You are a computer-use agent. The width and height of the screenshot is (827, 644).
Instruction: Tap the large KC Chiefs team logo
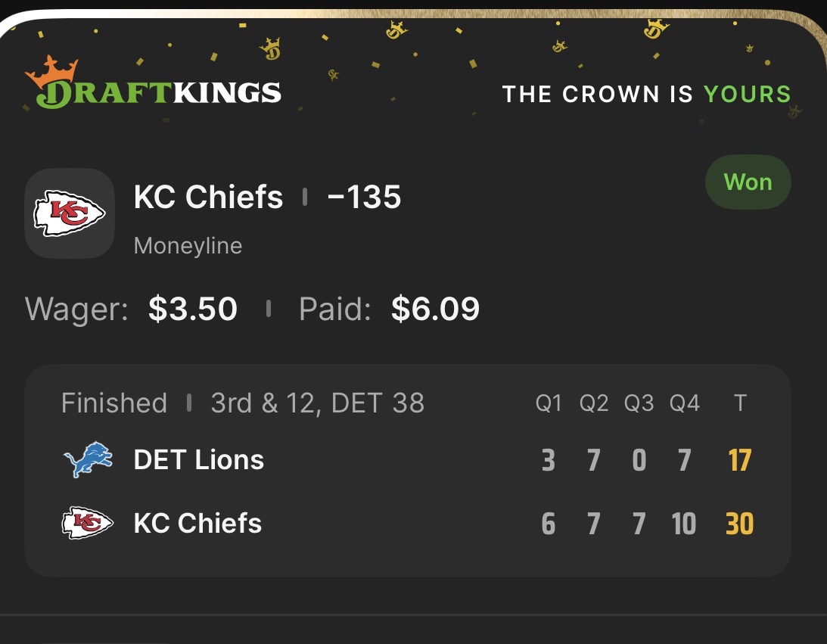click(70, 213)
